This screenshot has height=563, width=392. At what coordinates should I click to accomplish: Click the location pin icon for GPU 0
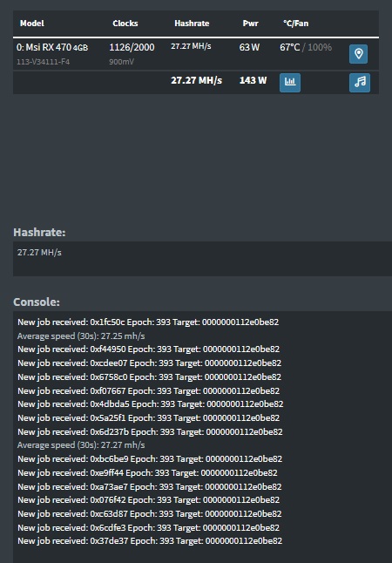click(x=358, y=54)
